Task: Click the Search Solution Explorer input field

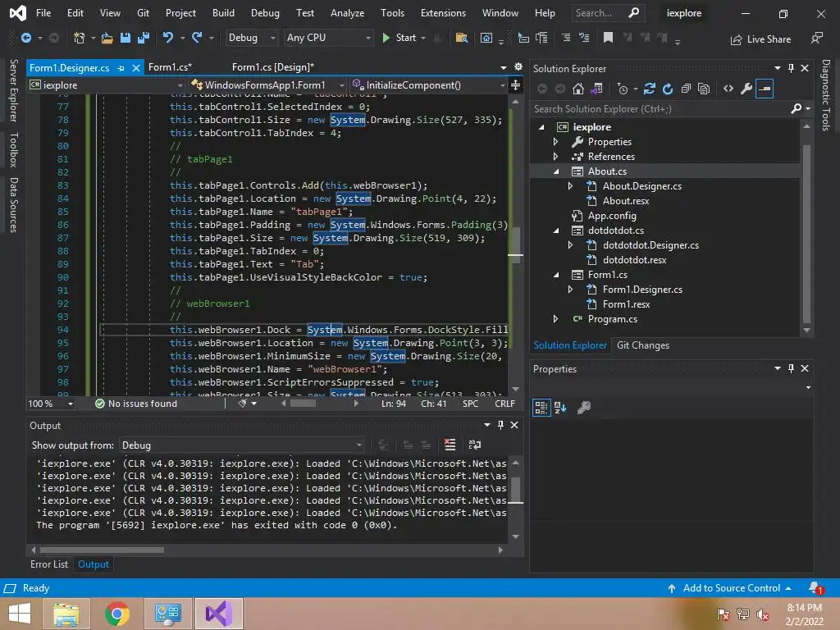Action: [661, 109]
